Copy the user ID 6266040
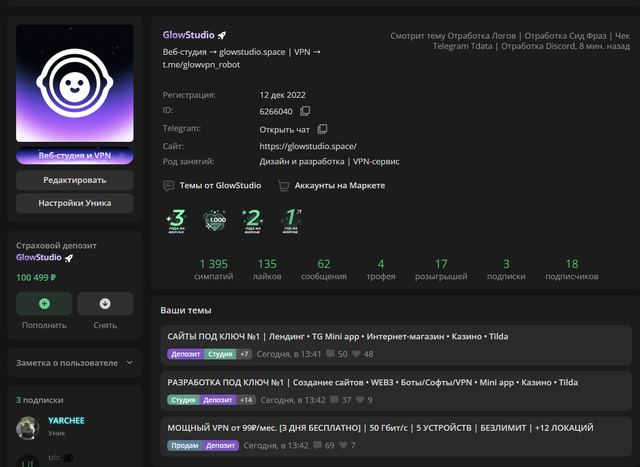 click(x=305, y=111)
